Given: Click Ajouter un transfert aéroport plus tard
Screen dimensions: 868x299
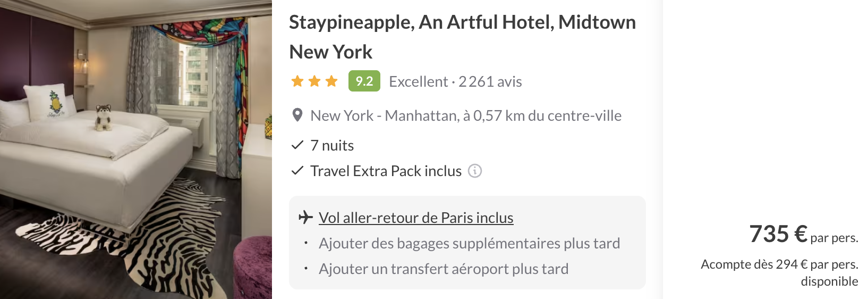Looking at the screenshot, I should coord(444,269).
